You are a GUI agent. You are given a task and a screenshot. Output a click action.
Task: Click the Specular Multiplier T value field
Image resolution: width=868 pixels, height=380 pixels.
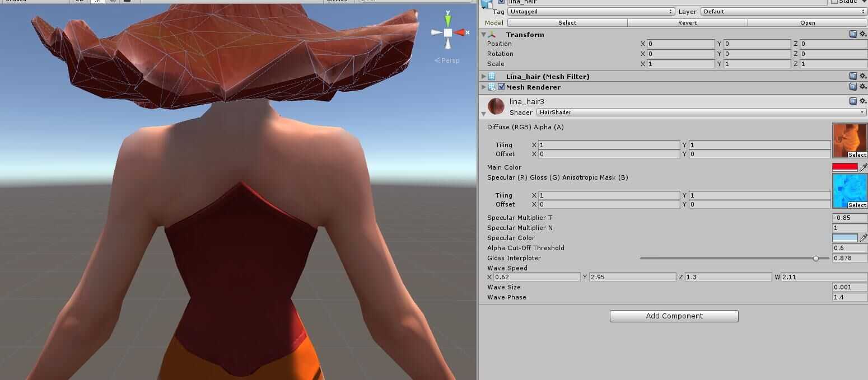coord(850,218)
